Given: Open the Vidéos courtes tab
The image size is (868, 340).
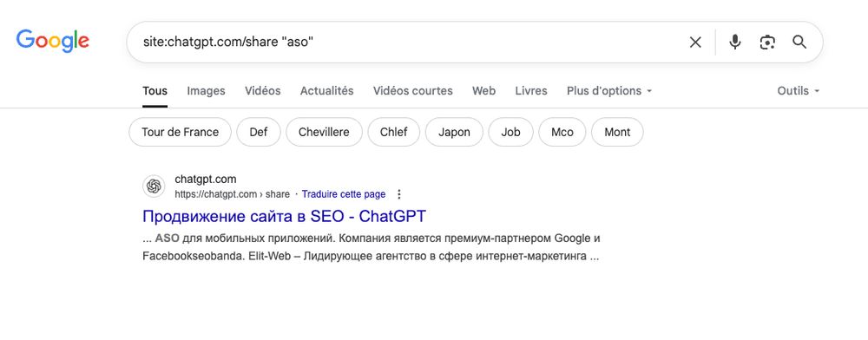Looking at the screenshot, I should click(413, 91).
